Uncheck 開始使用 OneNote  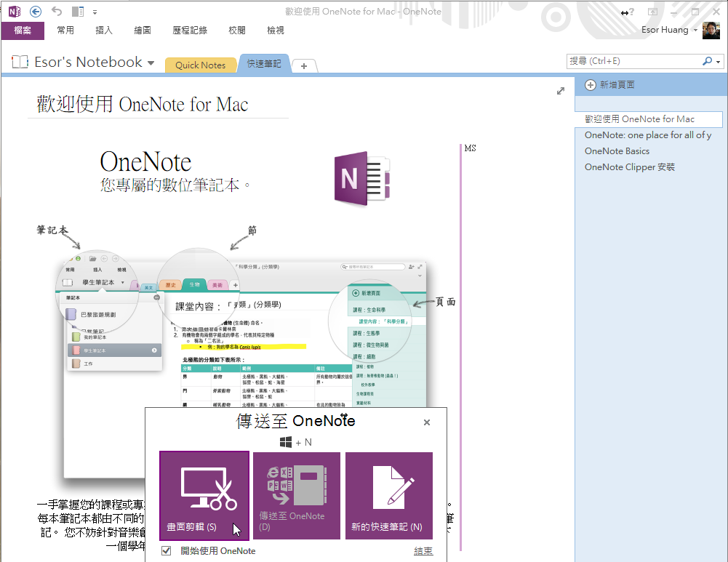[166, 551]
